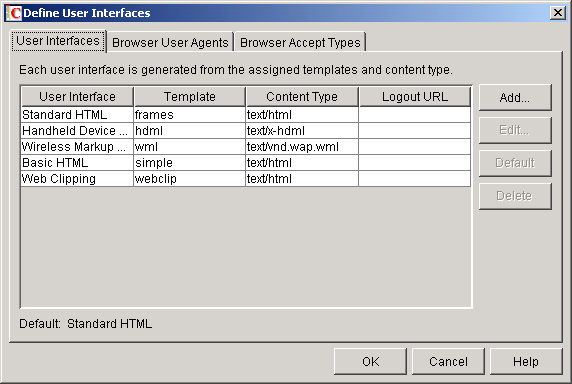Click the Default button
Viewport: 572px width, 384px height.
[515, 163]
